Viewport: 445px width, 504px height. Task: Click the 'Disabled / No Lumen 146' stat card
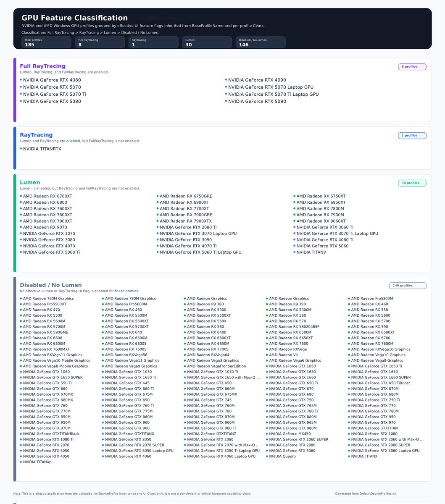[x=261, y=42]
